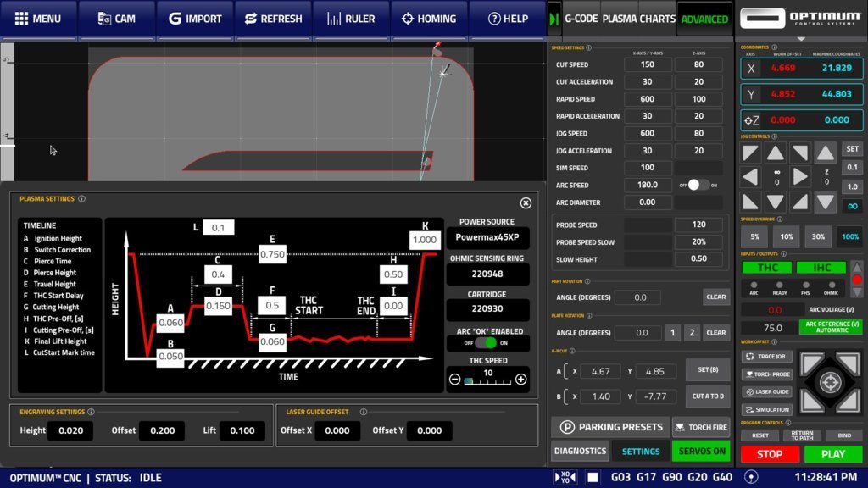Click CUT A TO B button
The width and height of the screenshot is (868, 488).
pos(708,396)
